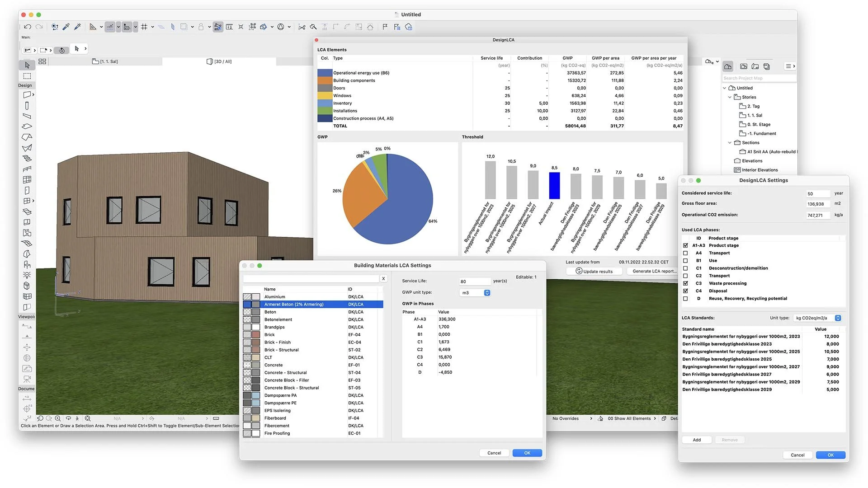Click the Update results button
This screenshot has width=868, height=488.
[594, 271]
